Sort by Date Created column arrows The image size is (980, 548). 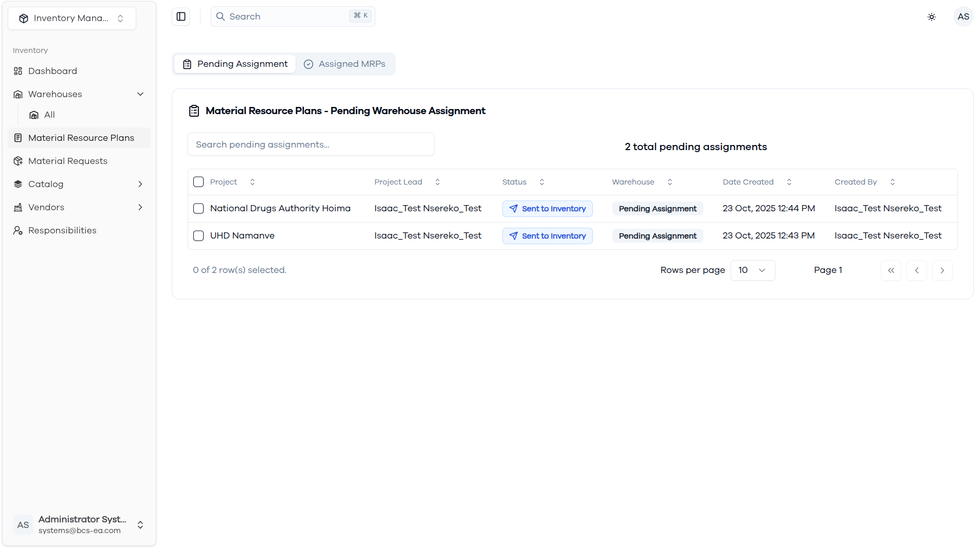coord(789,182)
